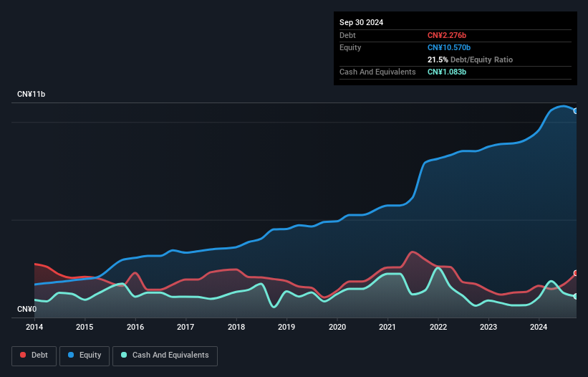Select the Equity endpoint marker on the blue line
Screen dimensions: 588x377
(x=576, y=111)
